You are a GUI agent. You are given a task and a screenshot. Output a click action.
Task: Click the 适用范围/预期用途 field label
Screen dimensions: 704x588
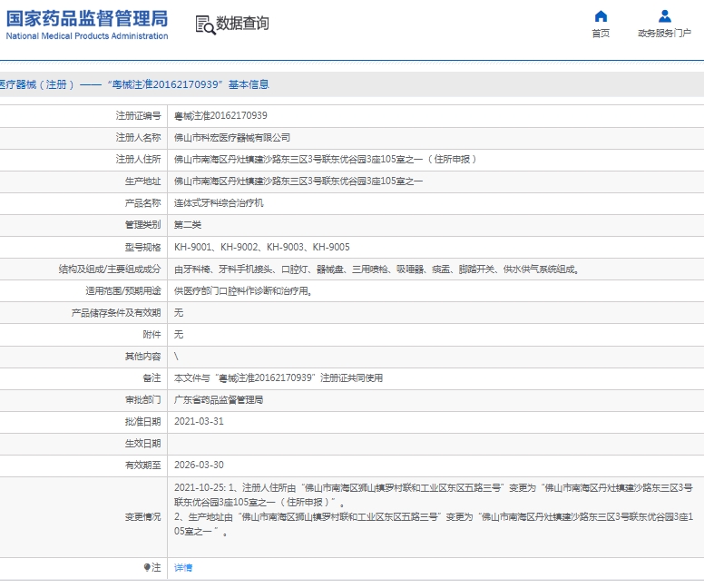pos(123,291)
